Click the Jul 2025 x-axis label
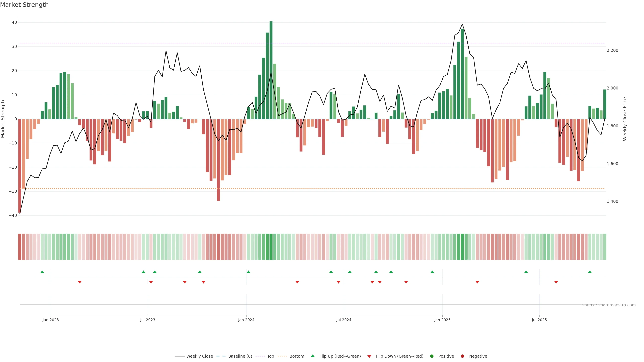Screen dimensions: 644x362 pyautogui.click(x=539, y=320)
